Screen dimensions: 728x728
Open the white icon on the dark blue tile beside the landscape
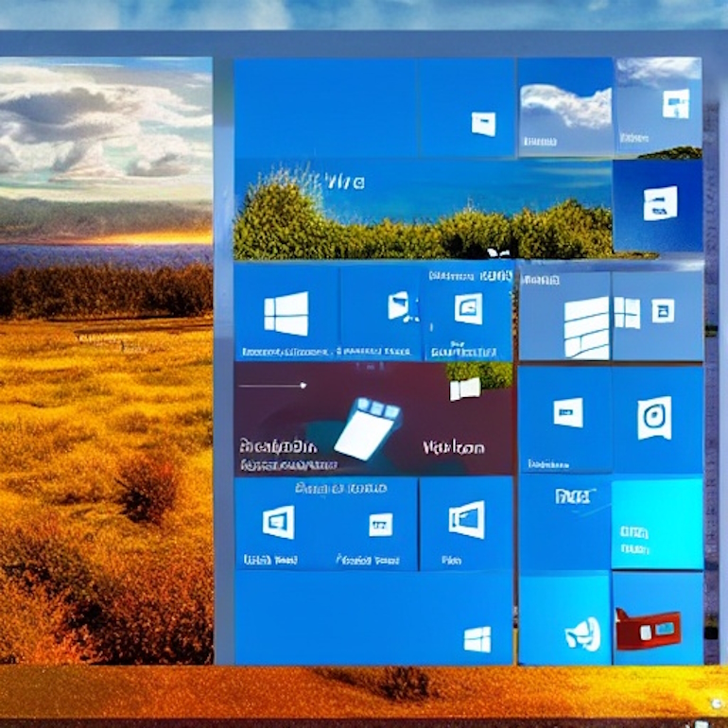tap(660, 203)
